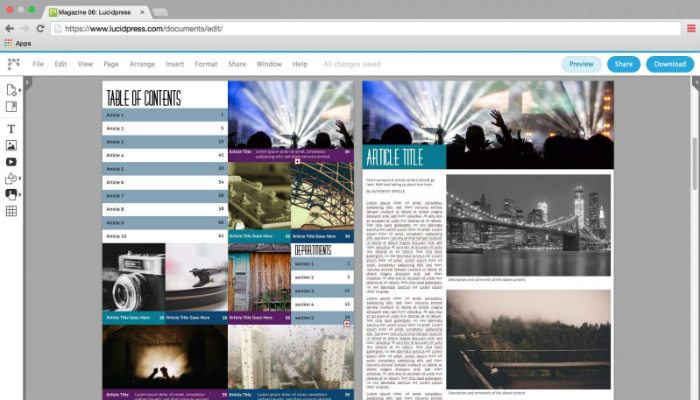Open the Help menu
The height and width of the screenshot is (400, 700).
tap(300, 64)
